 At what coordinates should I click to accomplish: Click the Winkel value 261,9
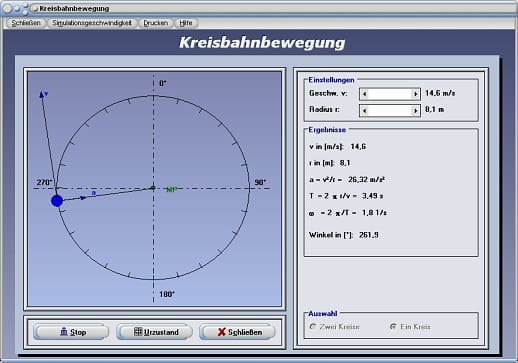click(369, 235)
